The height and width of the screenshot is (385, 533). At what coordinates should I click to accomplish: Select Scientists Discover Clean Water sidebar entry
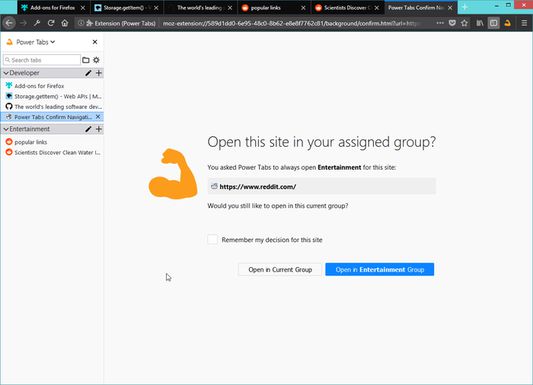click(52, 153)
